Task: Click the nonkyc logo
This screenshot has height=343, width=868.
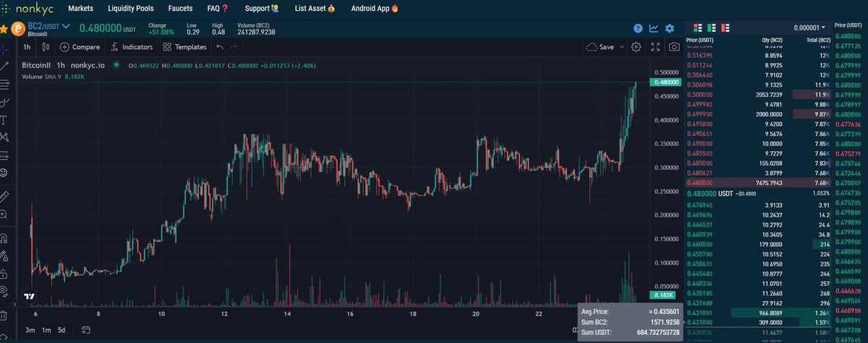Action: [x=27, y=9]
